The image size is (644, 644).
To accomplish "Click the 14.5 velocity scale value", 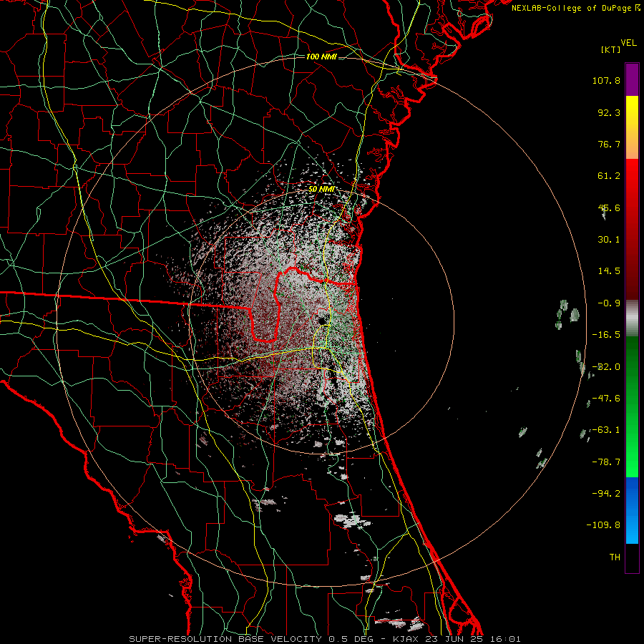I will pyautogui.click(x=609, y=271).
